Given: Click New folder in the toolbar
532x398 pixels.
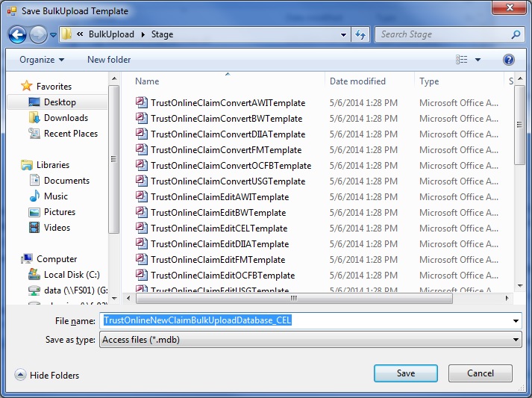Looking at the screenshot, I should 109,60.
